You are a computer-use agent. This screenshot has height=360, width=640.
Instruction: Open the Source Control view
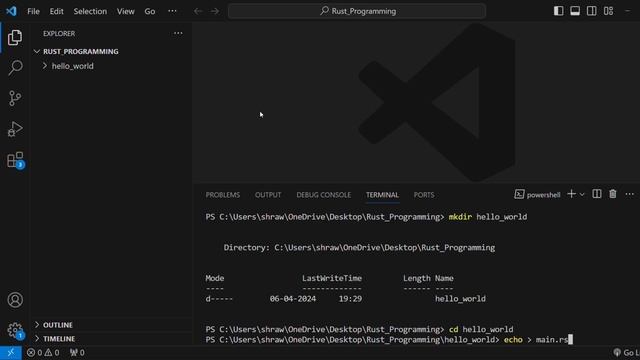15,98
